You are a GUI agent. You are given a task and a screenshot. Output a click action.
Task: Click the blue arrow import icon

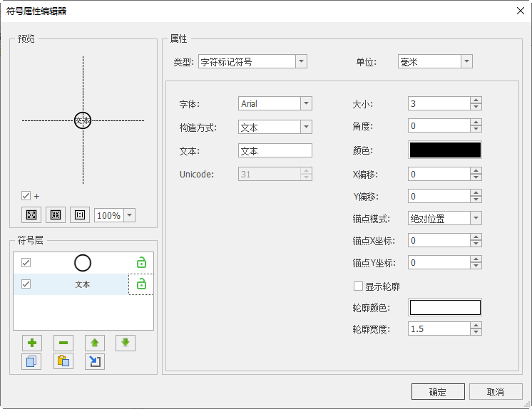click(x=95, y=361)
